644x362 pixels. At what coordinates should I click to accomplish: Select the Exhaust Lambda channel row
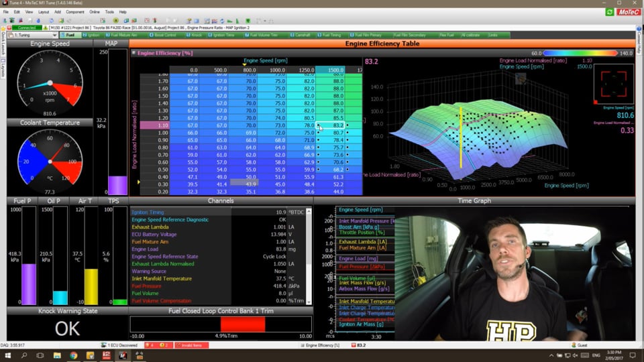point(219,227)
